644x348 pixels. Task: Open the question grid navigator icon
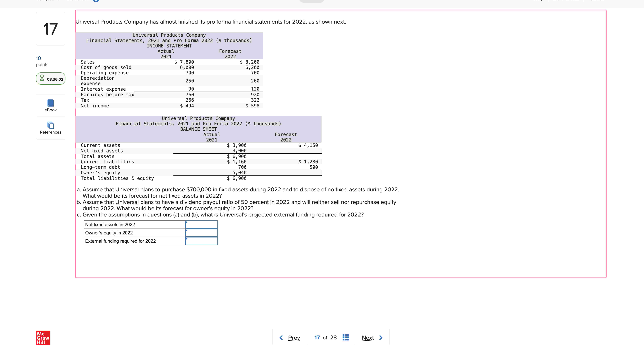pyautogui.click(x=346, y=338)
